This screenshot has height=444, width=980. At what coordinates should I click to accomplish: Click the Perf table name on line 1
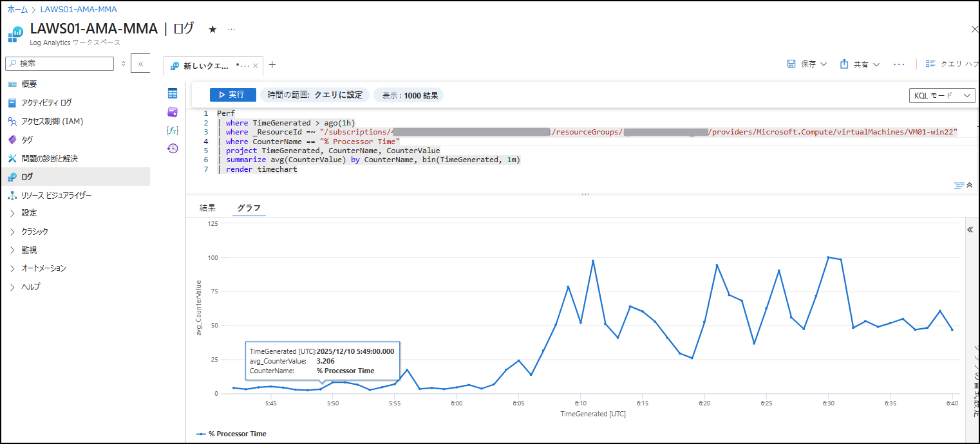point(226,113)
